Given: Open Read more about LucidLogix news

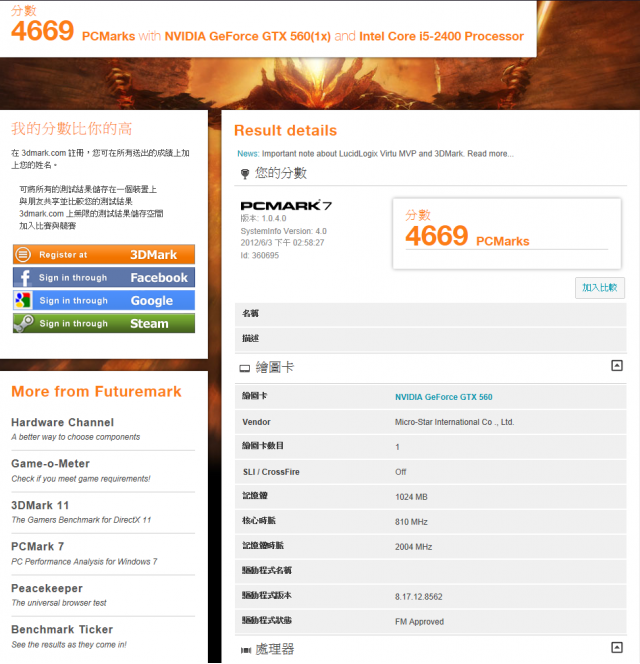Looking at the screenshot, I should pos(490,154).
